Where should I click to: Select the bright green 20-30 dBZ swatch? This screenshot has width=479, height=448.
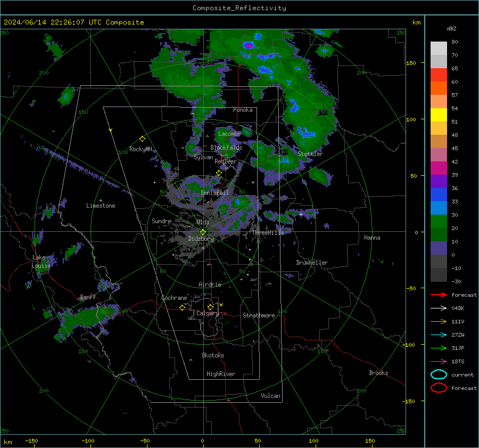coord(439,221)
